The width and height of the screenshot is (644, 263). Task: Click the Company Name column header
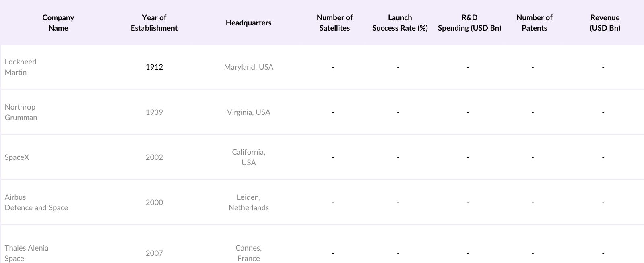point(58,23)
